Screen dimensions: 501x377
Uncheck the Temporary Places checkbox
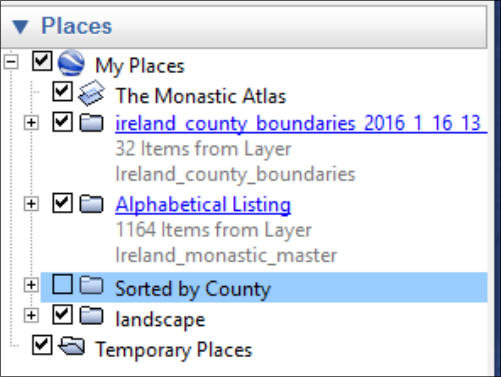pos(42,345)
